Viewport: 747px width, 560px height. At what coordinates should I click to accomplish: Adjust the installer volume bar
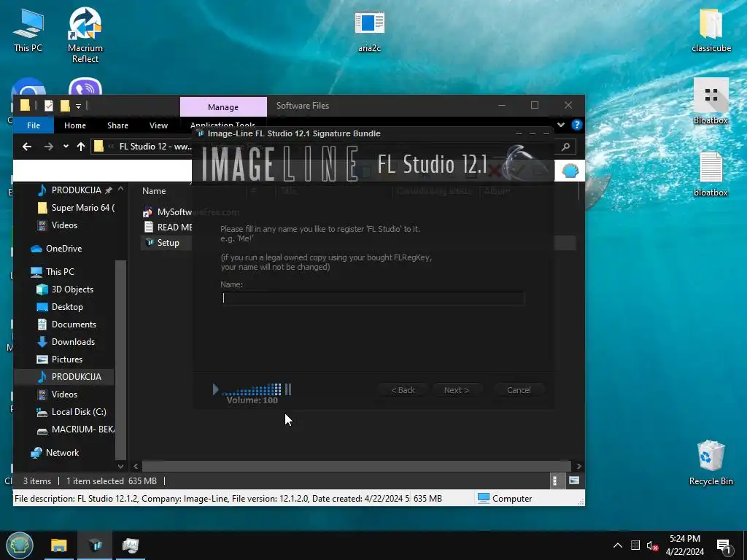coord(252,390)
